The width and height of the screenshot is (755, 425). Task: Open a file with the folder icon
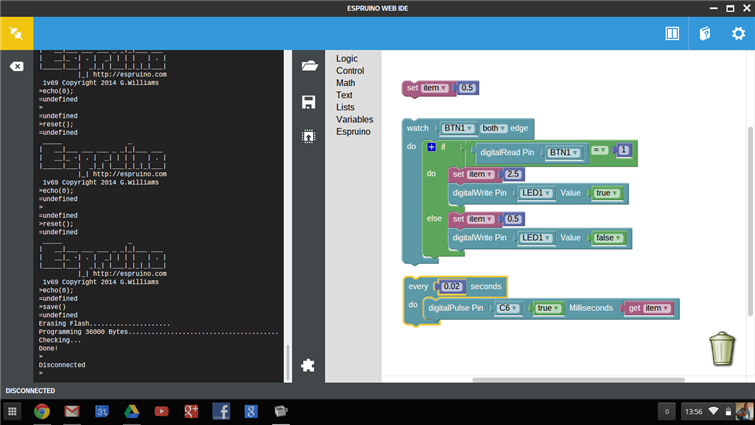coord(309,65)
